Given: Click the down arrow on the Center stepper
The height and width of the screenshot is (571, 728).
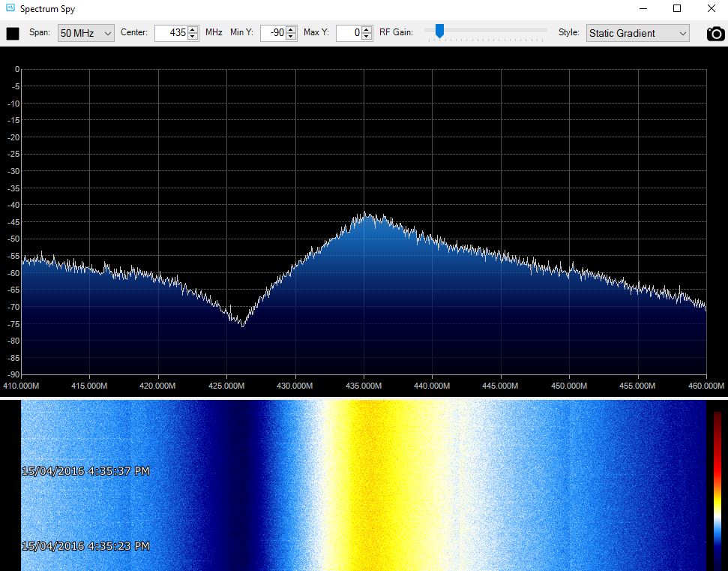Looking at the screenshot, I should pyautogui.click(x=192, y=36).
